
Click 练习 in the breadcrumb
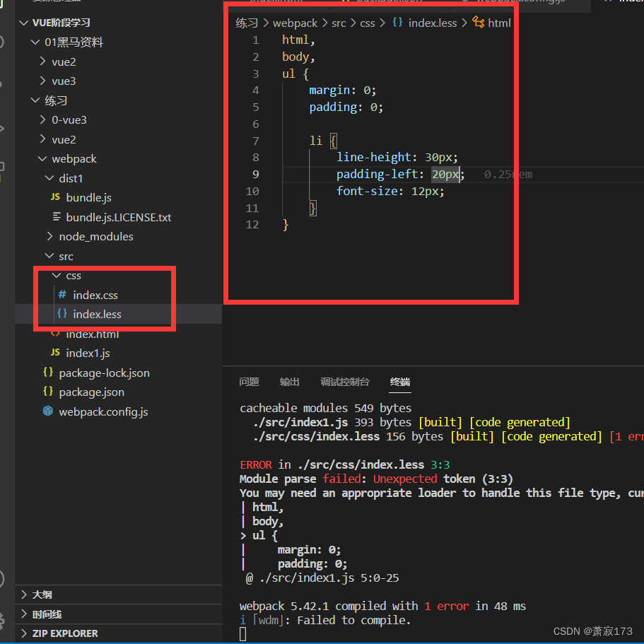pos(247,23)
